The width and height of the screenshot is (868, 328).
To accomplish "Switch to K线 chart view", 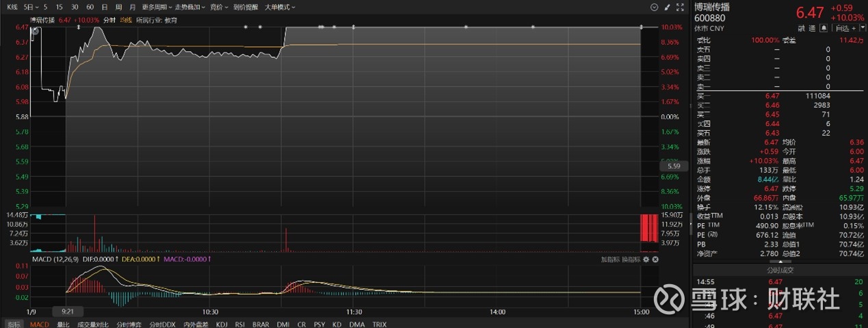I will pyautogui.click(x=12, y=7).
